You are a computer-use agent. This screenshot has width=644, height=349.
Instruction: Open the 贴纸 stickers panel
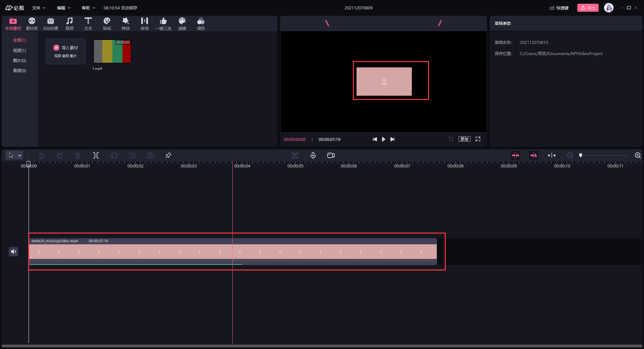tap(107, 24)
